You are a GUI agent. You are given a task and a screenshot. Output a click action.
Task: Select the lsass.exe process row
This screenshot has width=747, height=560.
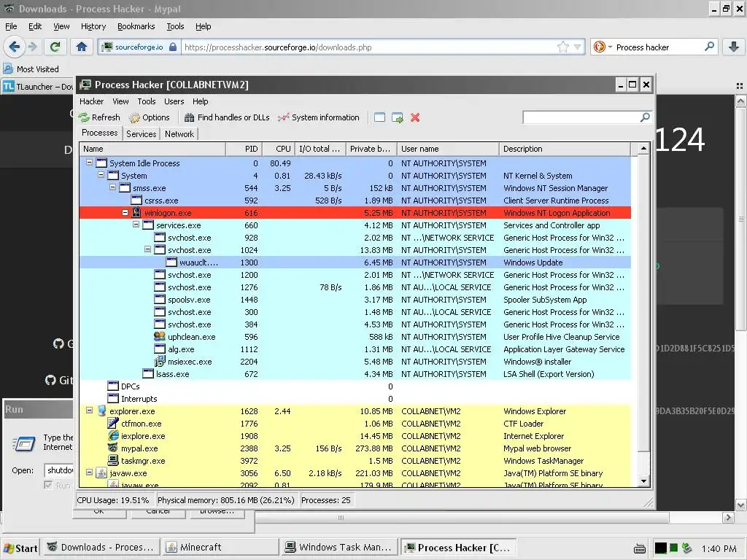[355, 374]
